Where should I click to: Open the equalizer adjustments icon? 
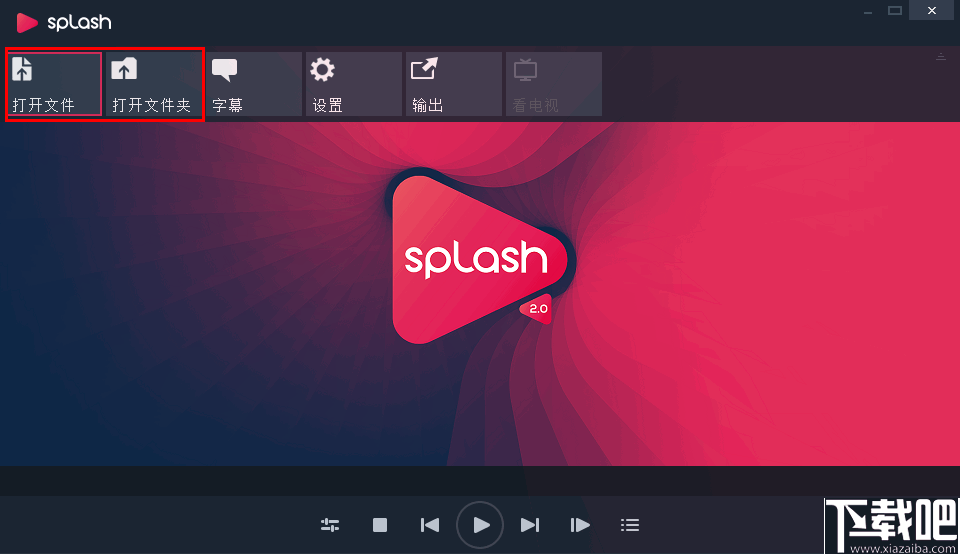click(x=330, y=525)
